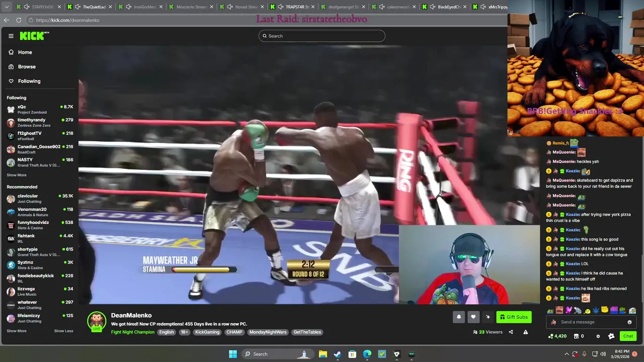Viewport: 644px width, 362px height.
Task: Open shortypie recommended channel
Action: point(39,251)
